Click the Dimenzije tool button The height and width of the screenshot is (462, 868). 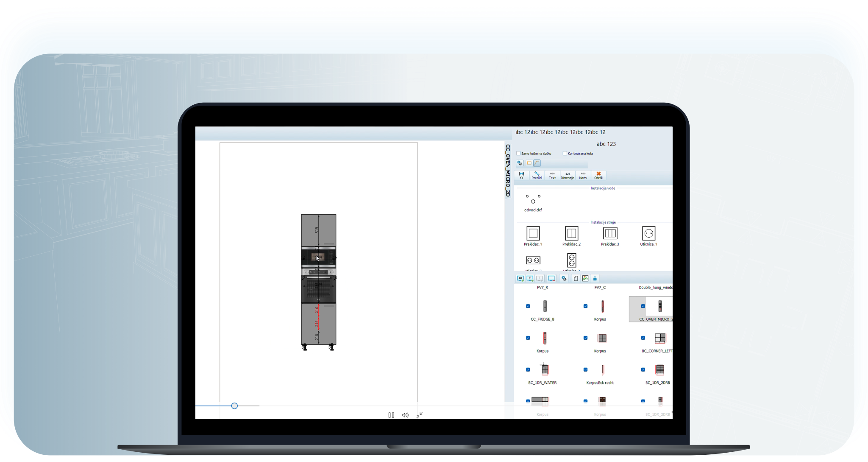[568, 175]
